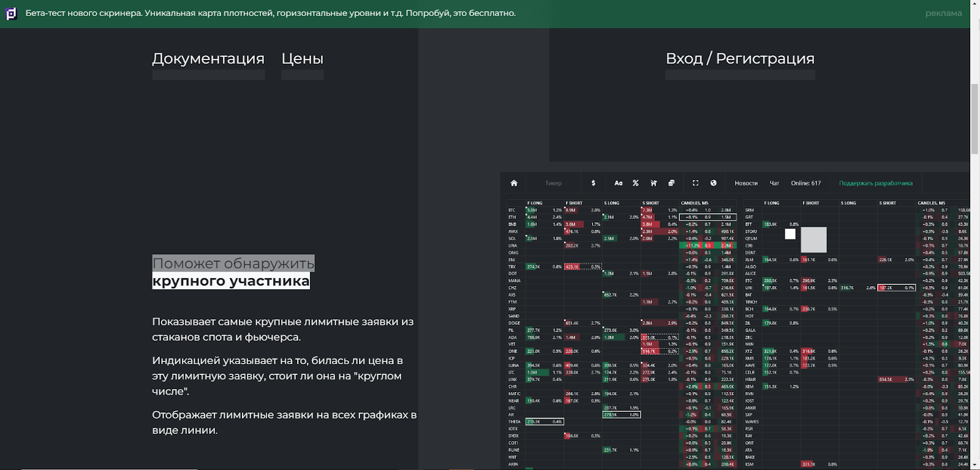
Task: Click the Поддержать разработчика link
Action: coord(875,183)
